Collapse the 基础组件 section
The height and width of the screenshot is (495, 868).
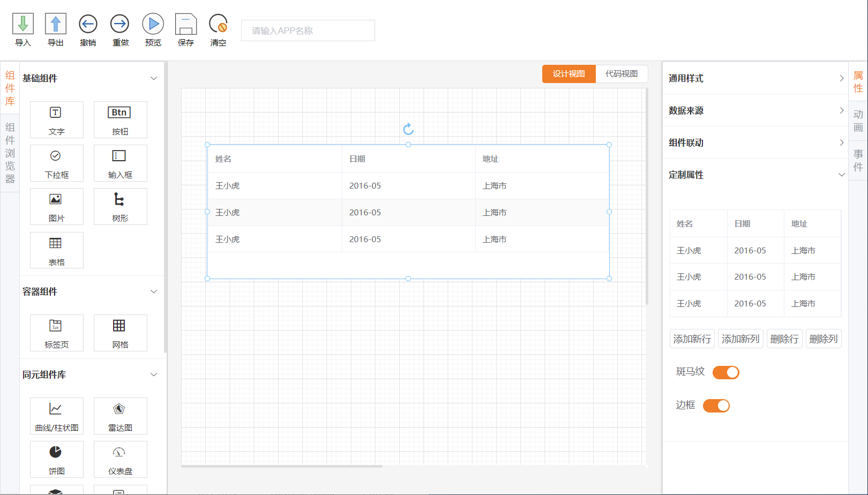154,78
